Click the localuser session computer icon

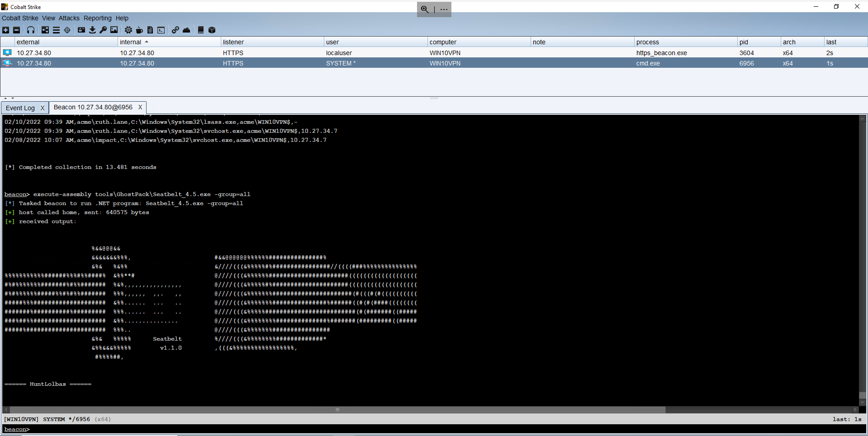pyautogui.click(x=7, y=52)
